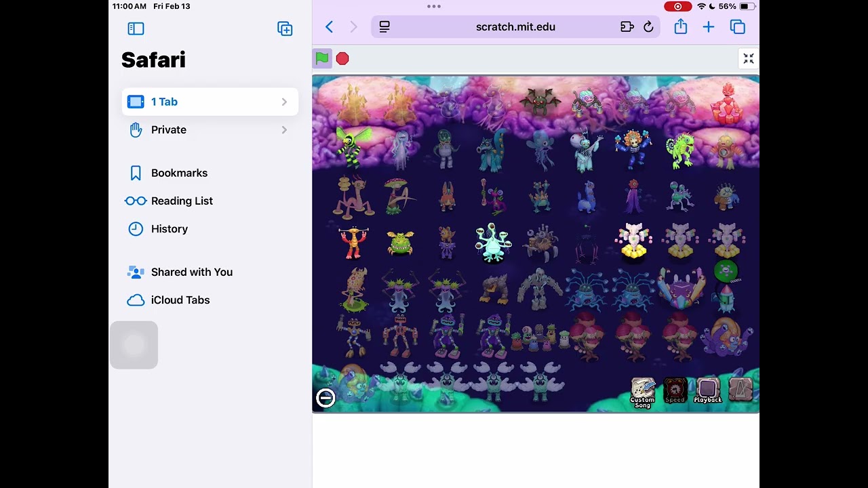Start the project with the green flag
Screen dimensions: 868x488
click(322, 58)
